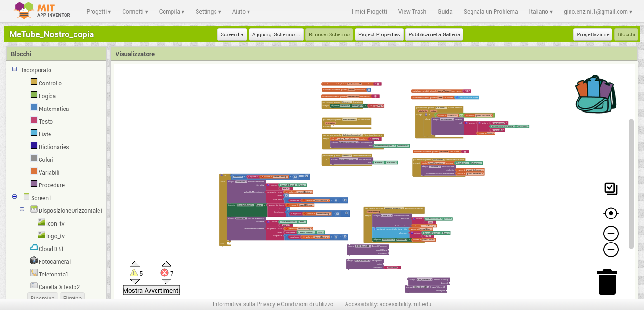The width and height of the screenshot is (644, 310).
Task: Go to next error with down arrow
Action: (166, 282)
